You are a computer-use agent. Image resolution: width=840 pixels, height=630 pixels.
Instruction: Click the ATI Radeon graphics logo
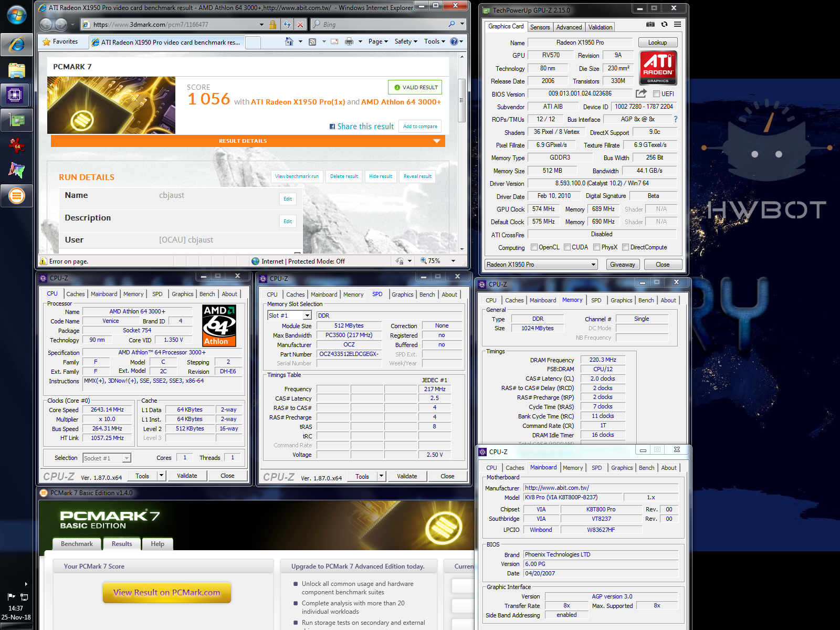(658, 68)
